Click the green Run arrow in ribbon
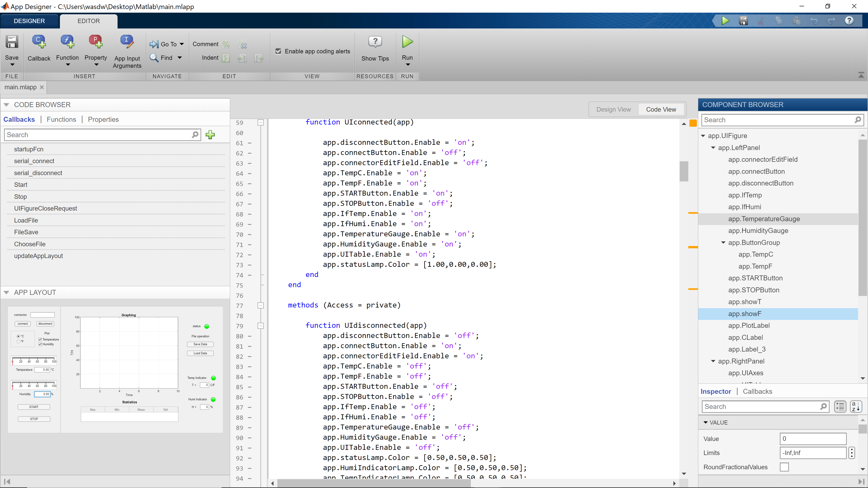The image size is (868, 488). pos(407,42)
